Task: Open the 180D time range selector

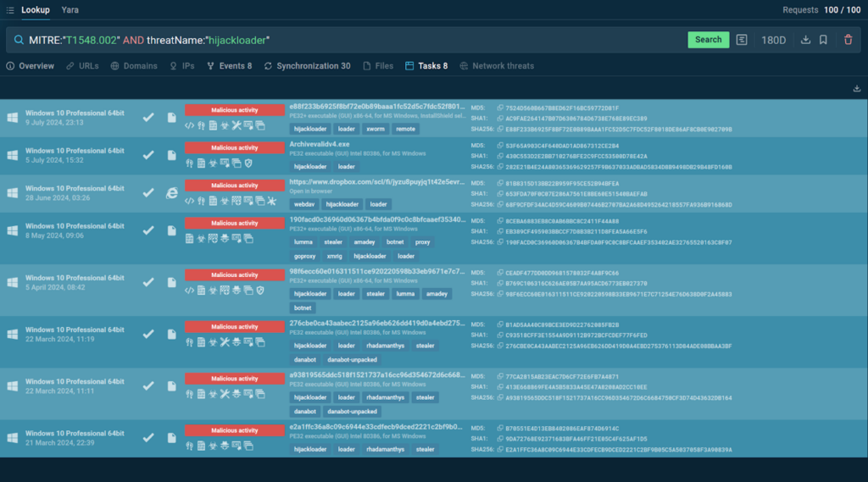Action: pos(773,40)
